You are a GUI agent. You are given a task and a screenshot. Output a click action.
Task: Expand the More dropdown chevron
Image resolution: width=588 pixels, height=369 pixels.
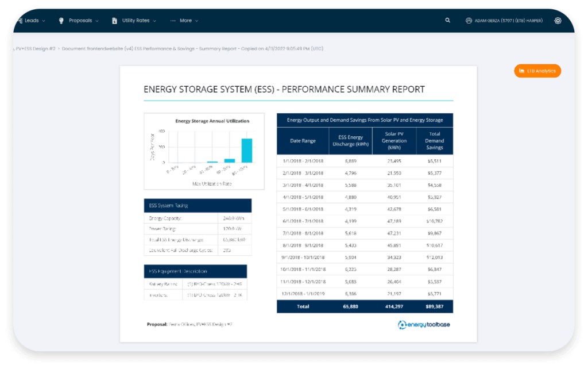pyautogui.click(x=197, y=21)
